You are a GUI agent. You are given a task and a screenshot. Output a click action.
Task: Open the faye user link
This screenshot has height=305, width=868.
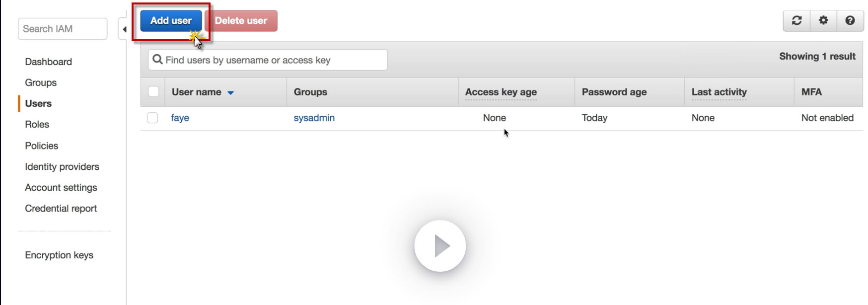(180, 118)
